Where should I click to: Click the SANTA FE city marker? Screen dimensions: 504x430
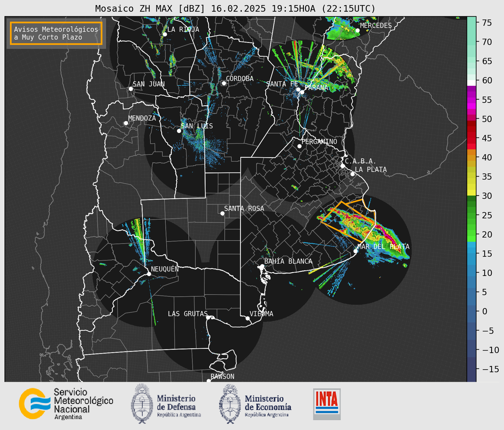(x=298, y=89)
